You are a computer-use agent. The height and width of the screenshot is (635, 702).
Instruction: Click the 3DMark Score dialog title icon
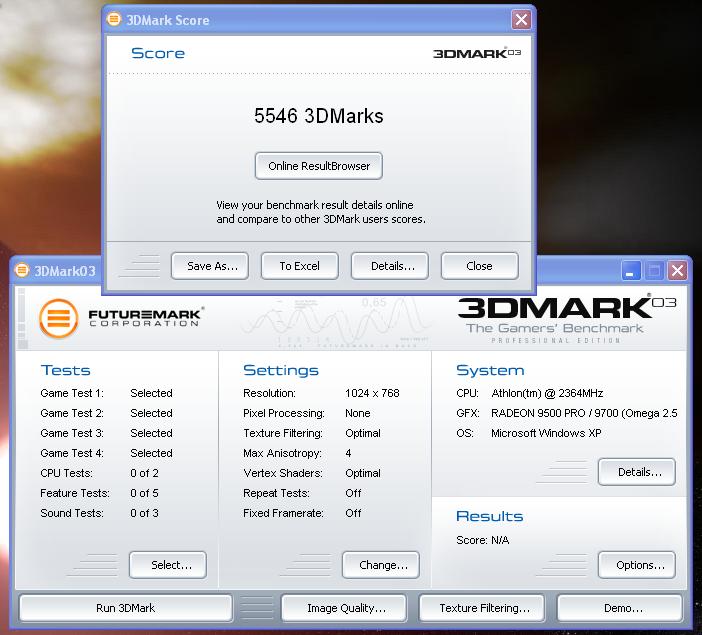pyautogui.click(x=116, y=20)
